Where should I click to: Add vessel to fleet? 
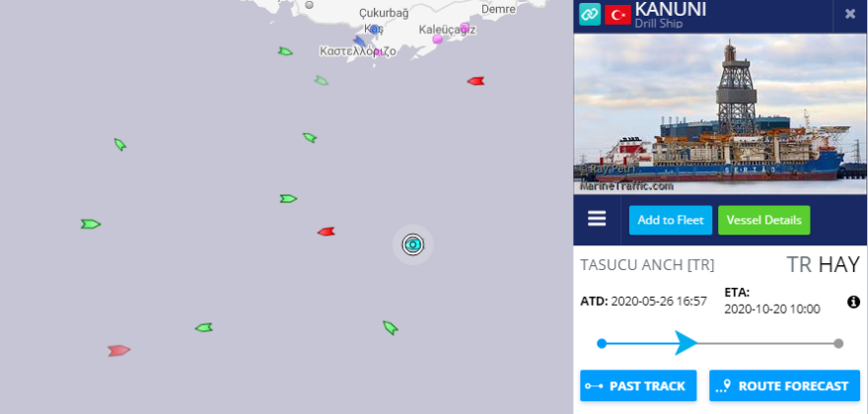pyautogui.click(x=671, y=220)
